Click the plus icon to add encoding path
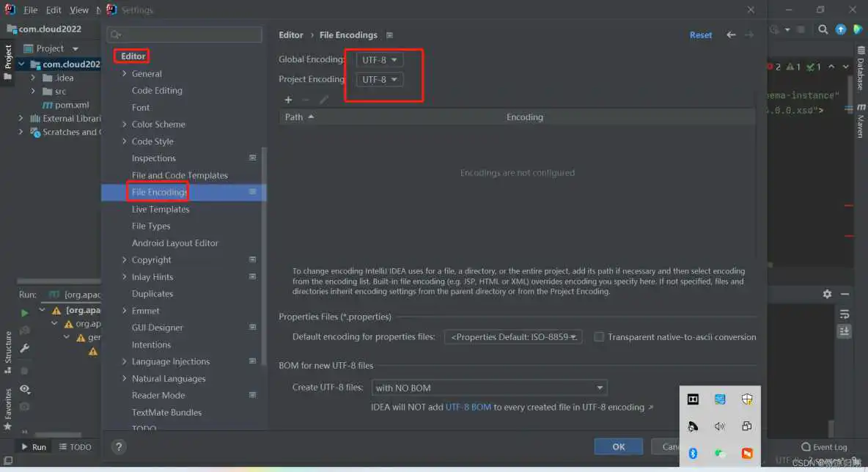This screenshot has height=472, width=868. 288,100
